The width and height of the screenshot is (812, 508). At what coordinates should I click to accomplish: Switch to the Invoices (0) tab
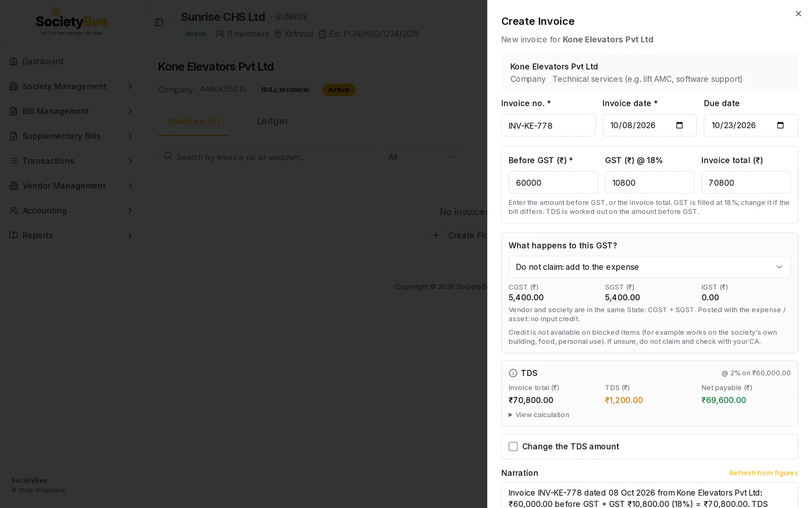(193, 121)
